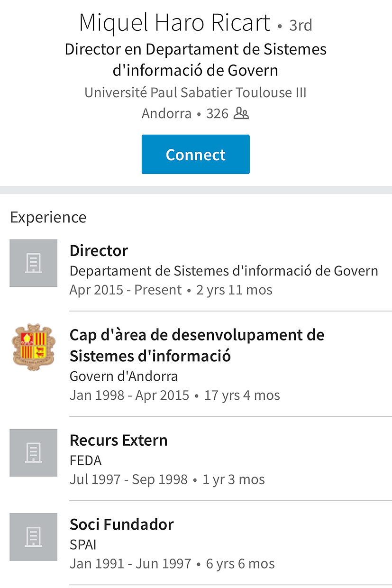Click the FEDA placeholder building icon
This screenshot has height=588, width=392.
click(x=33, y=453)
